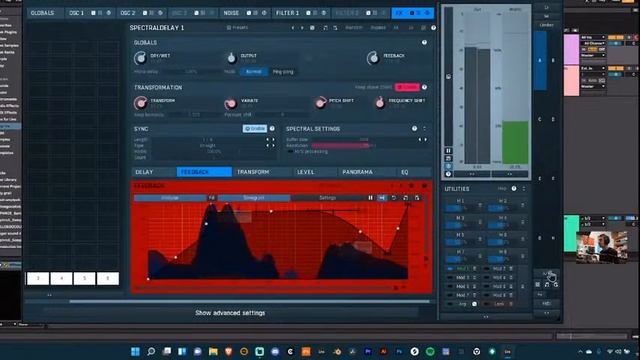Toggle NOISE enable square
The image size is (640, 360).
(249, 13)
